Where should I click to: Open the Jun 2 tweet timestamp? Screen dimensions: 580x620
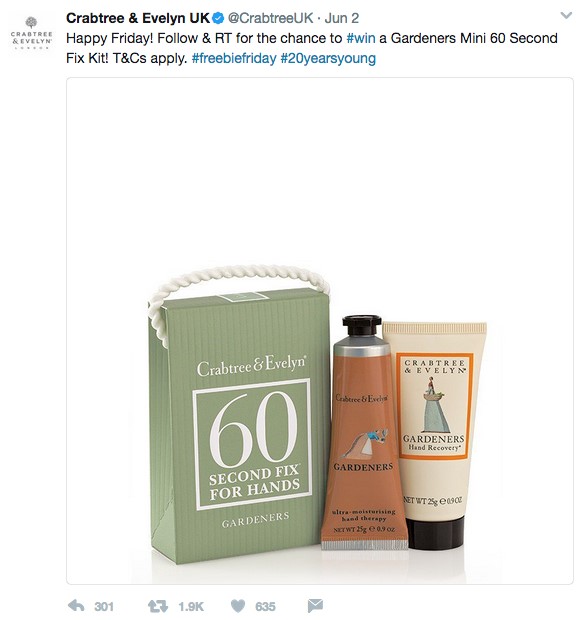coord(342,18)
